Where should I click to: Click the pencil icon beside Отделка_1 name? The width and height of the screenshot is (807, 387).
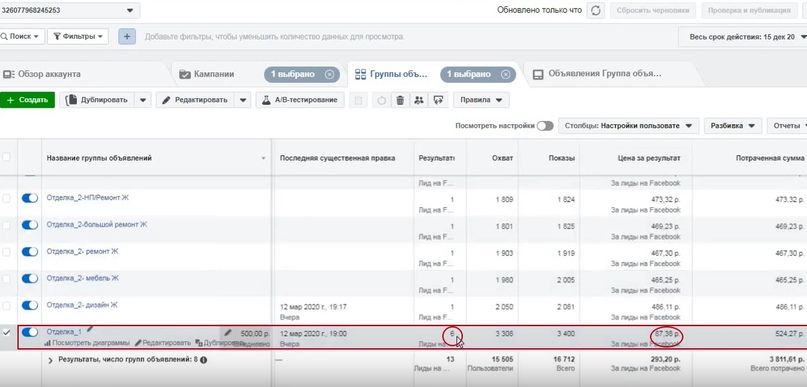pos(90,329)
